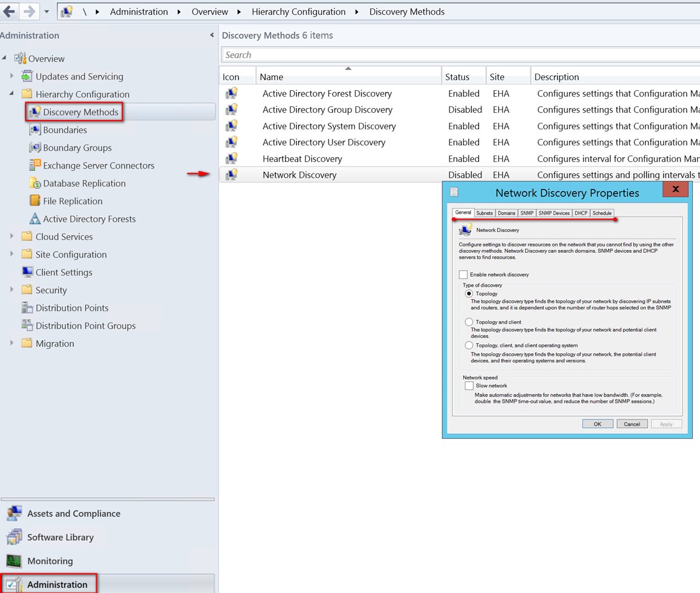Click the Active Directory System Discovery row icon
This screenshot has width=700, height=593.
click(231, 126)
